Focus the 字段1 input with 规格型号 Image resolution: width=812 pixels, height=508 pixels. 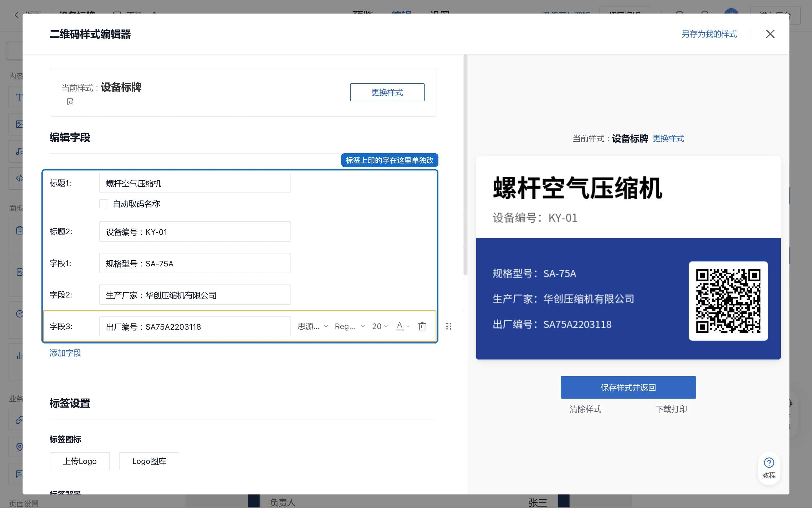click(195, 263)
